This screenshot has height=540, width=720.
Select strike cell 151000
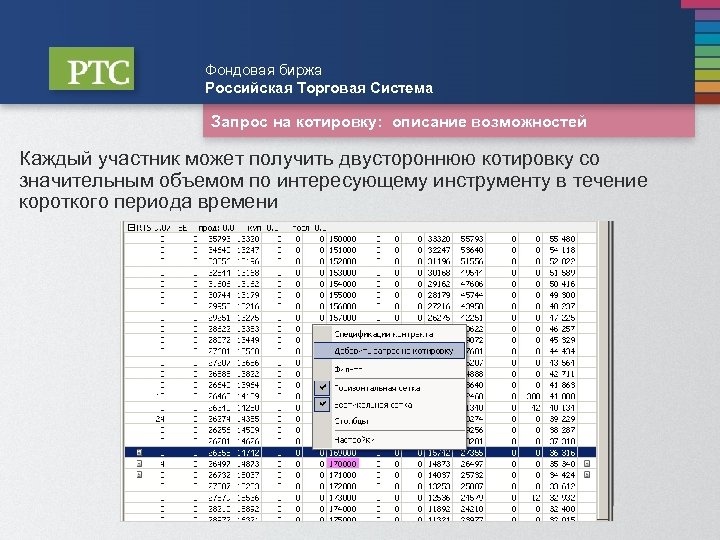[343, 250]
